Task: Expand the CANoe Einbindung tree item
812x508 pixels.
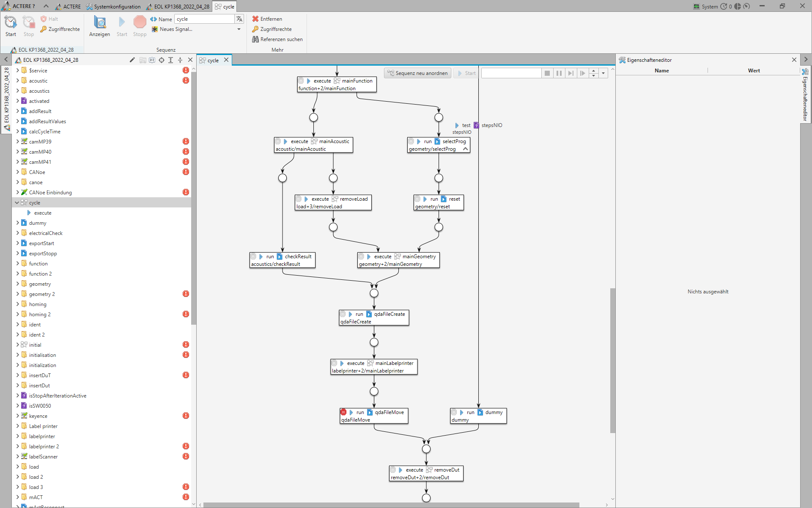Action: (x=17, y=192)
